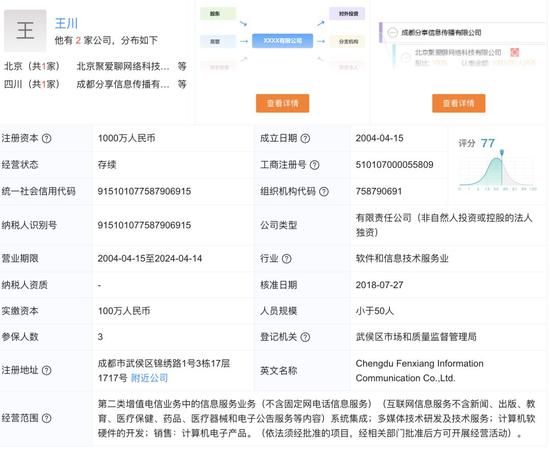Screen dimensions: 550x452
Task: Select the 2004-04-15至2024-04-14 business term
Action: point(150,259)
